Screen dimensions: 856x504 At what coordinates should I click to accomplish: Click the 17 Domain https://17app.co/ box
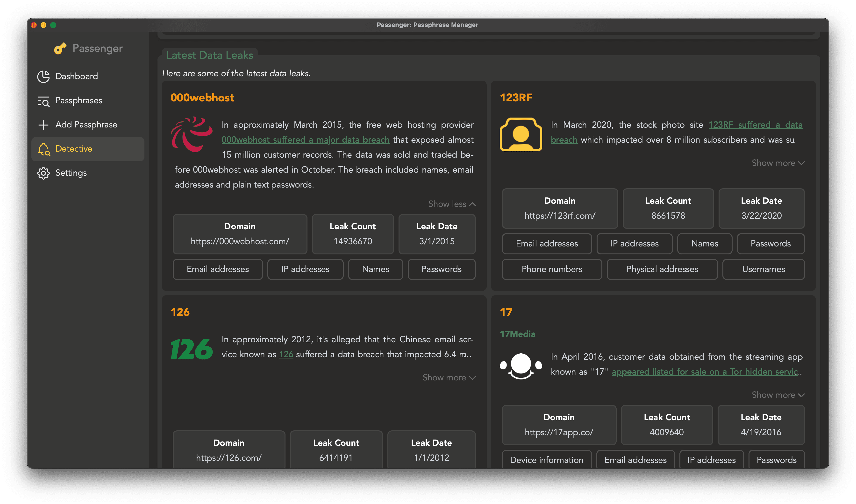559,425
